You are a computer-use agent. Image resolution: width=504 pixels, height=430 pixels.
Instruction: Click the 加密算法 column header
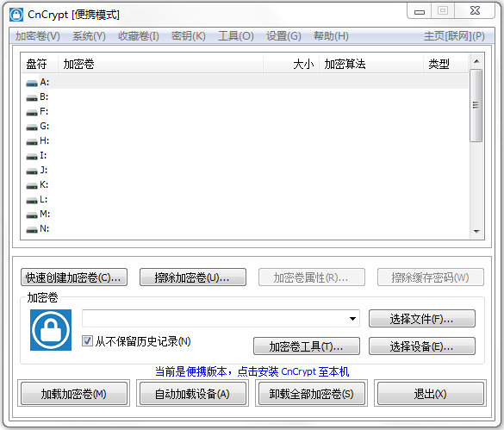pos(371,64)
